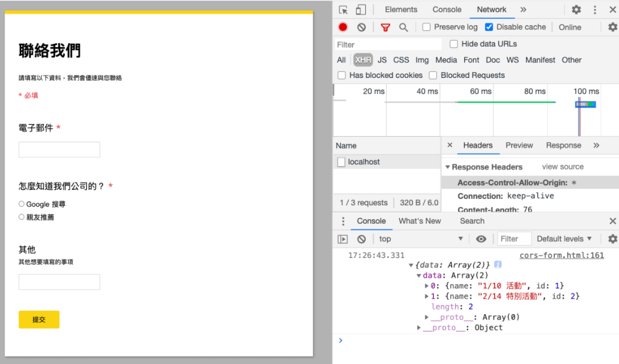
Task: Activate the inspect element picker icon
Action: click(x=343, y=10)
